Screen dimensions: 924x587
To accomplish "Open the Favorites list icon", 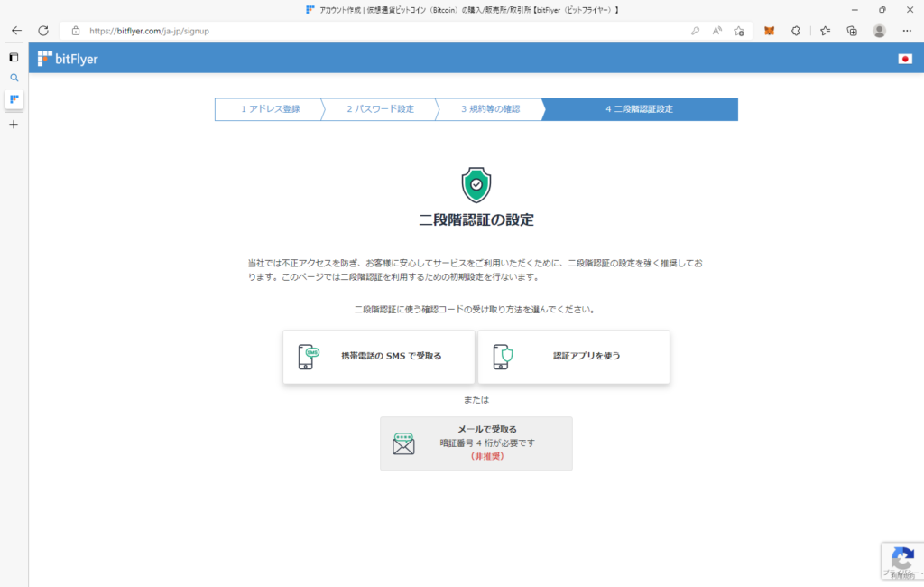I will point(825,30).
